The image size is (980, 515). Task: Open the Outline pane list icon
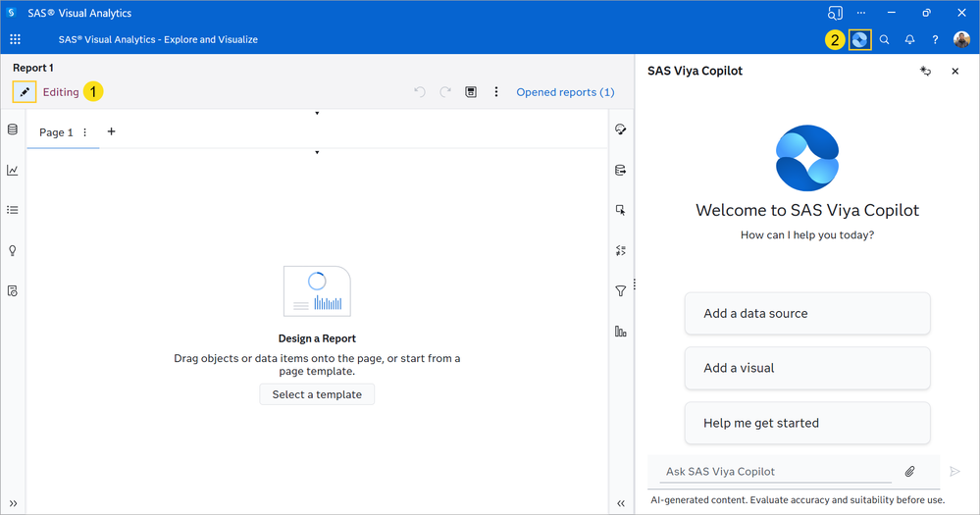tap(13, 210)
